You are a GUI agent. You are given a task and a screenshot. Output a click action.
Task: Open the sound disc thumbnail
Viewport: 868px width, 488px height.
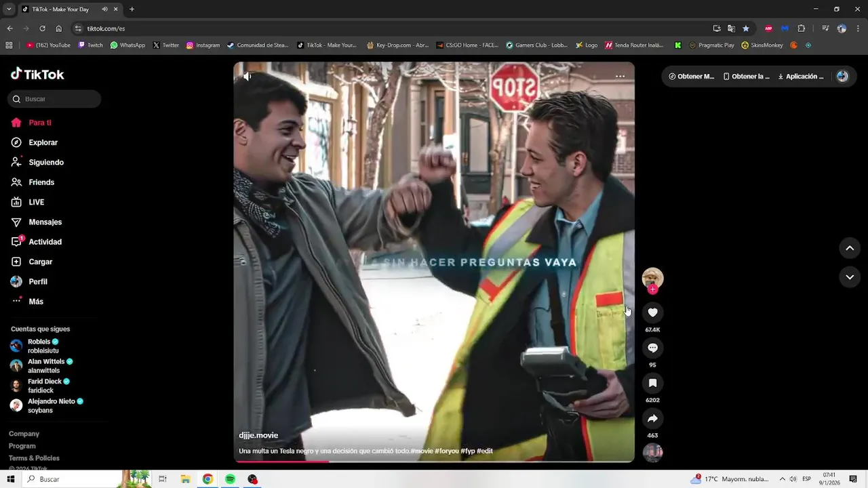(652, 452)
